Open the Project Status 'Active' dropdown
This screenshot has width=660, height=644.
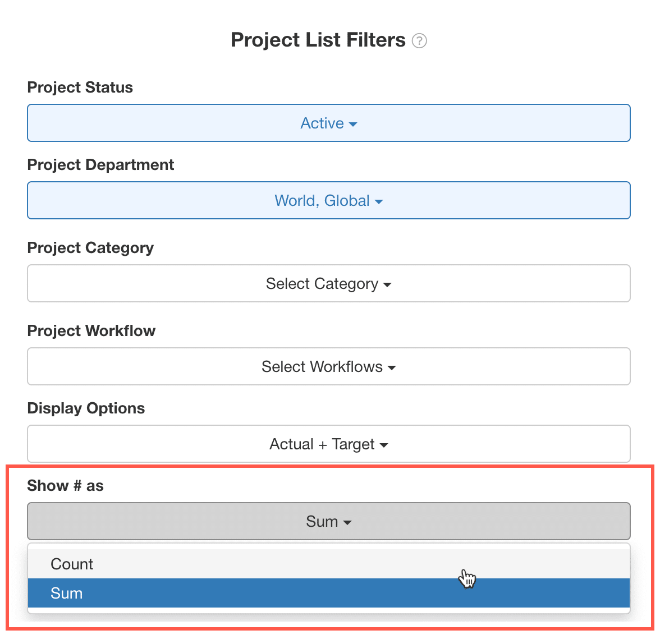point(329,123)
